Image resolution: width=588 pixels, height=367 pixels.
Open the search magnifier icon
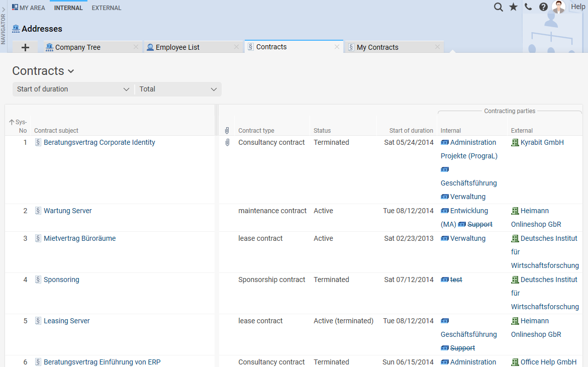498,7
